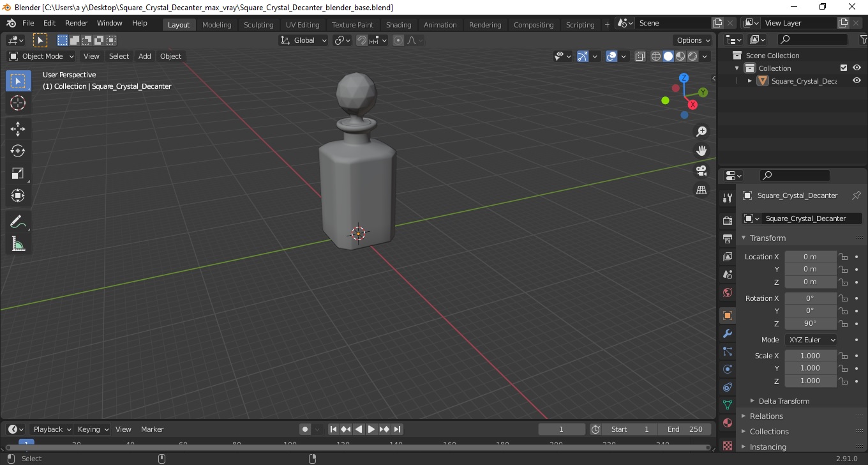Expand Square_Crystal_Decanter in outliner tree
868x465 pixels.
pyautogui.click(x=750, y=81)
